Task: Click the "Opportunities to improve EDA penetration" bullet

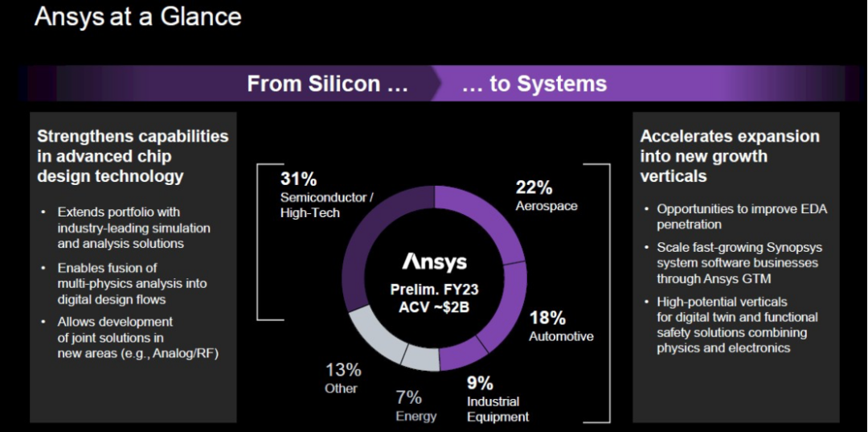Action: click(x=741, y=216)
